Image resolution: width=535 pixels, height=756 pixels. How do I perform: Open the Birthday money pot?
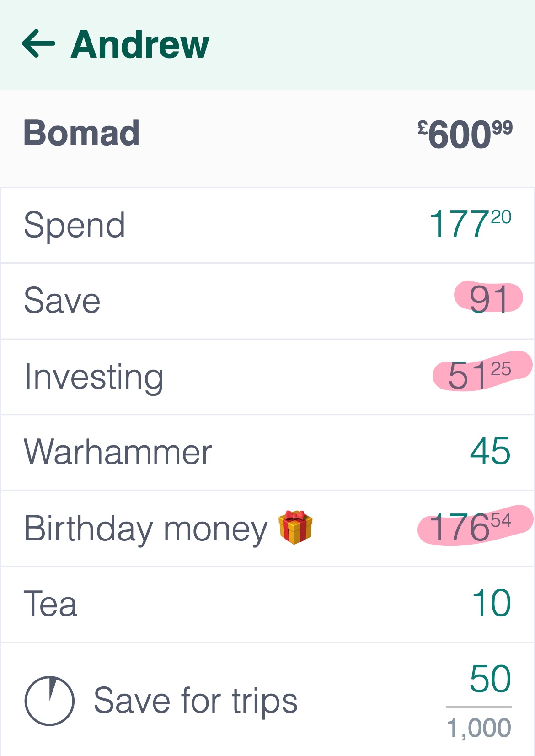[267, 529]
